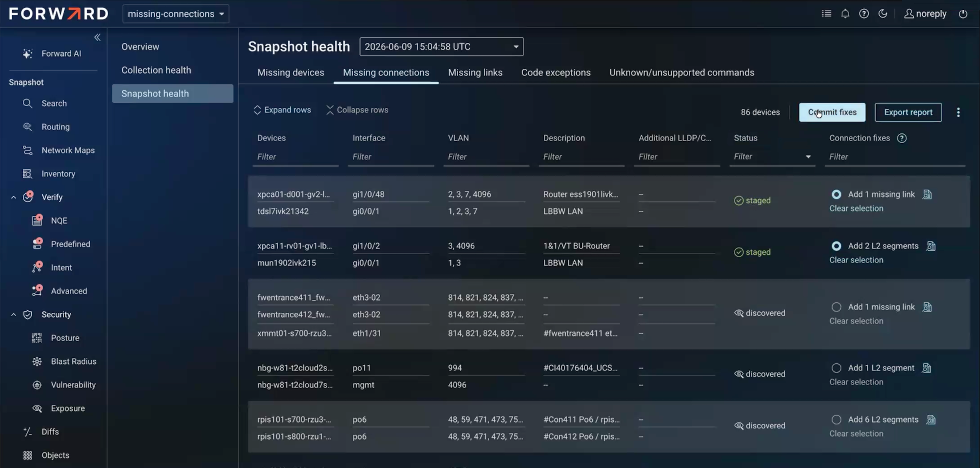Select Add 6 L2 segments radio button
This screenshot has height=468, width=980.
point(836,419)
